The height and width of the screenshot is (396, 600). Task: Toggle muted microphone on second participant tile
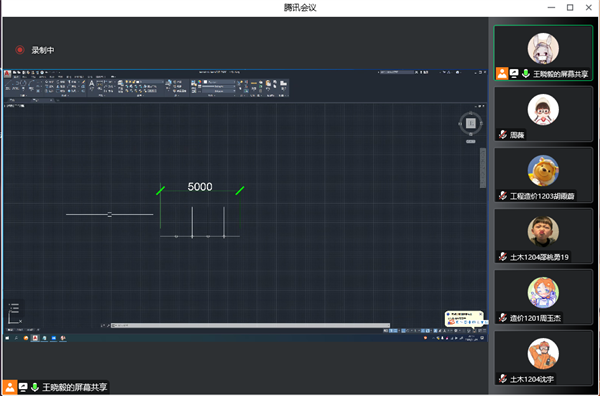503,135
